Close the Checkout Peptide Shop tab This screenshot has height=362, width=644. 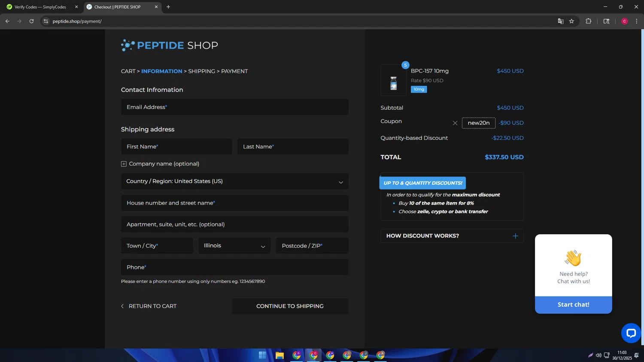(156, 7)
